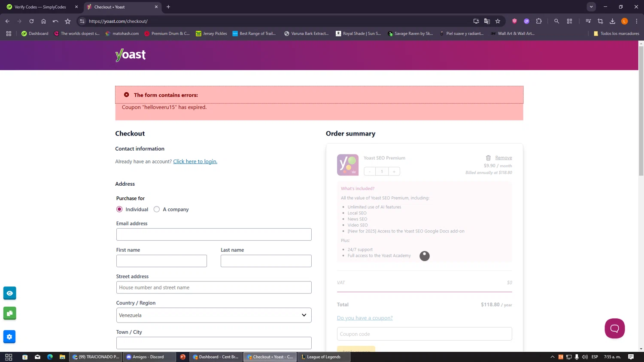Open Microsoft Edge in taskbar
The width and height of the screenshot is (644, 362).
pos(50,357)
